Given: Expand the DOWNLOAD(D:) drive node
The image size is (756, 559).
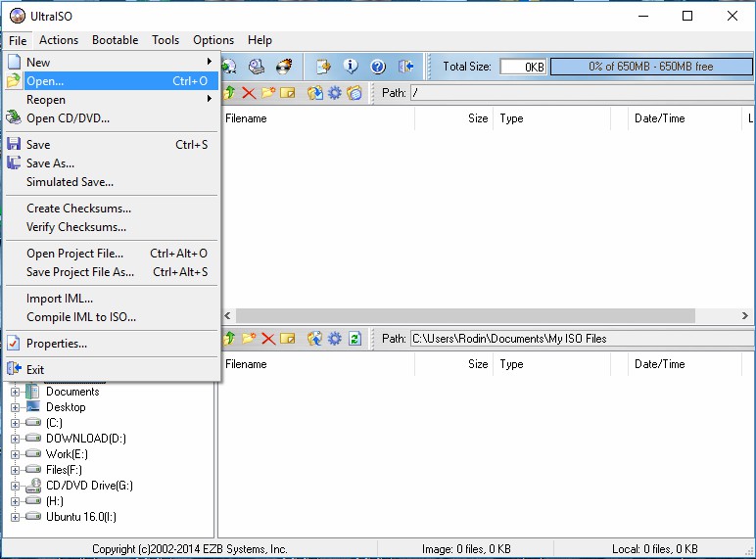Looking at the screenshot, I should click(15, 439).
